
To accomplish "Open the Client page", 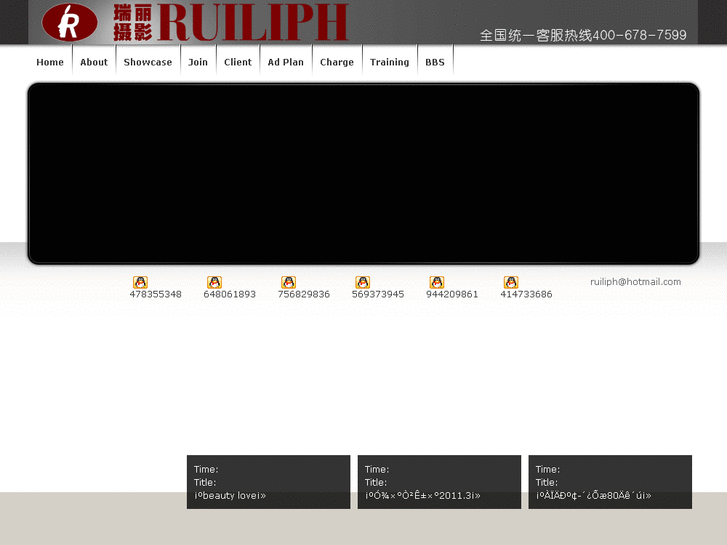I will point(238,62).
